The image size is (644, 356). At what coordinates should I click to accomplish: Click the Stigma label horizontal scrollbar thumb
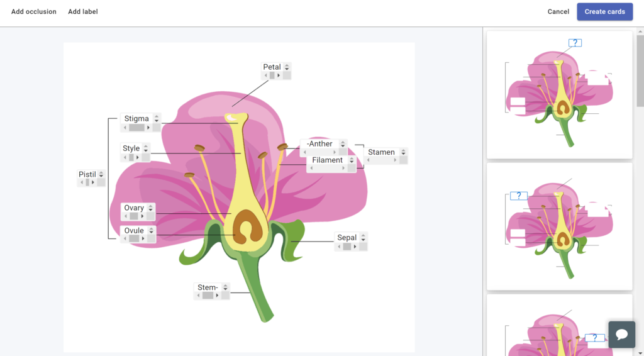pos(136,128)
